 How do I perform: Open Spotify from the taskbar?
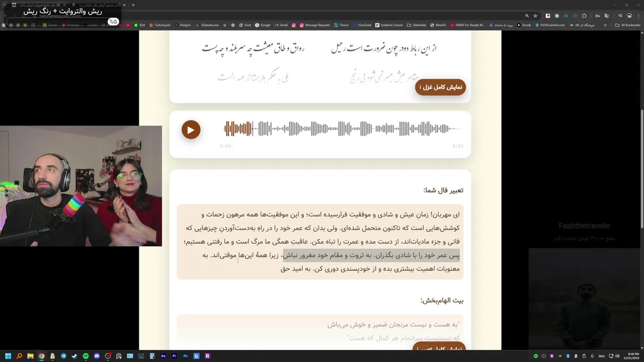tap(86, 356)
